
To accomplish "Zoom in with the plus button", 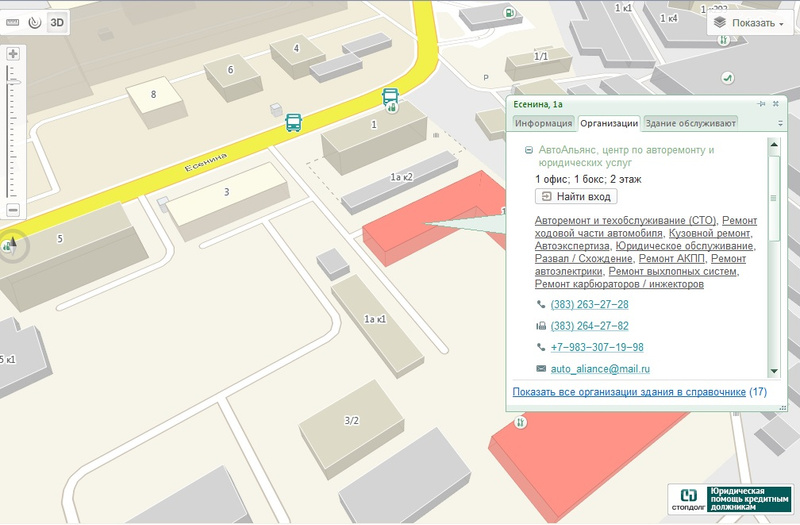I will (x=13, y=54).
